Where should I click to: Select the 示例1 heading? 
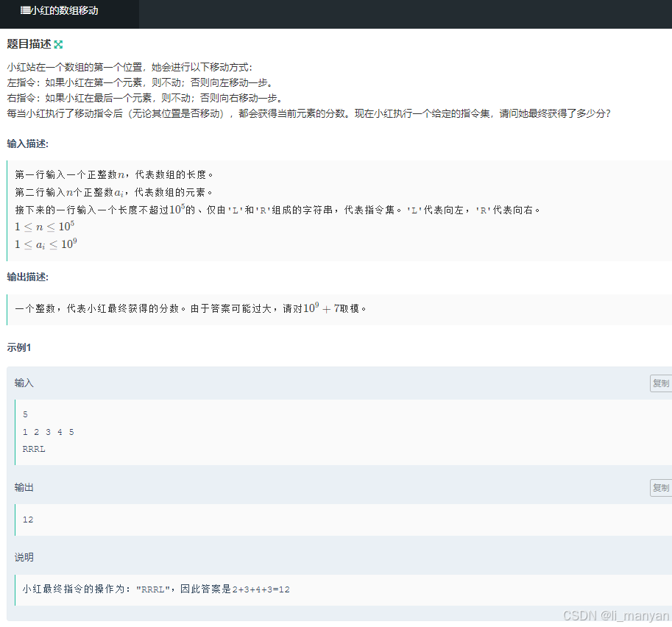19,347
